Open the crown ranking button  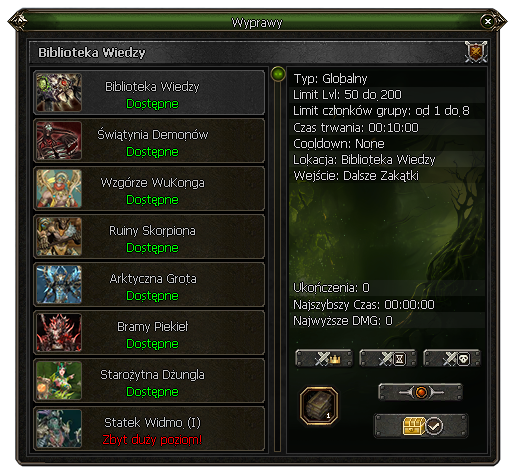(324, 358)
